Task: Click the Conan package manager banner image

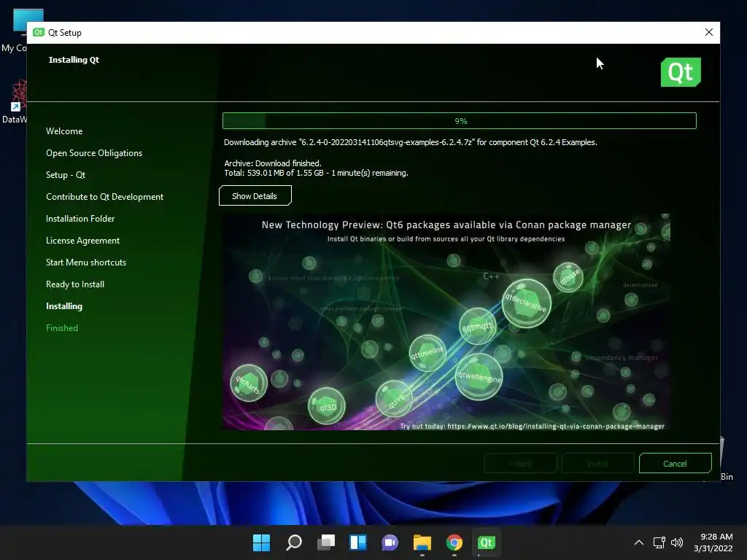Action: 446,322
